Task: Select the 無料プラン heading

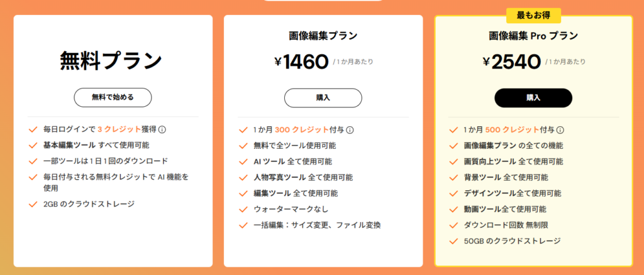Action: (111, 61)
